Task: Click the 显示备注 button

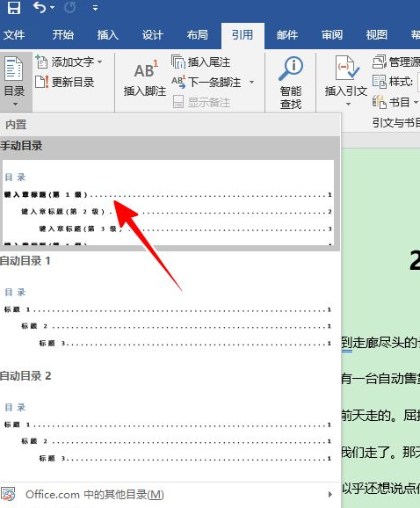Action: point(201,102)
